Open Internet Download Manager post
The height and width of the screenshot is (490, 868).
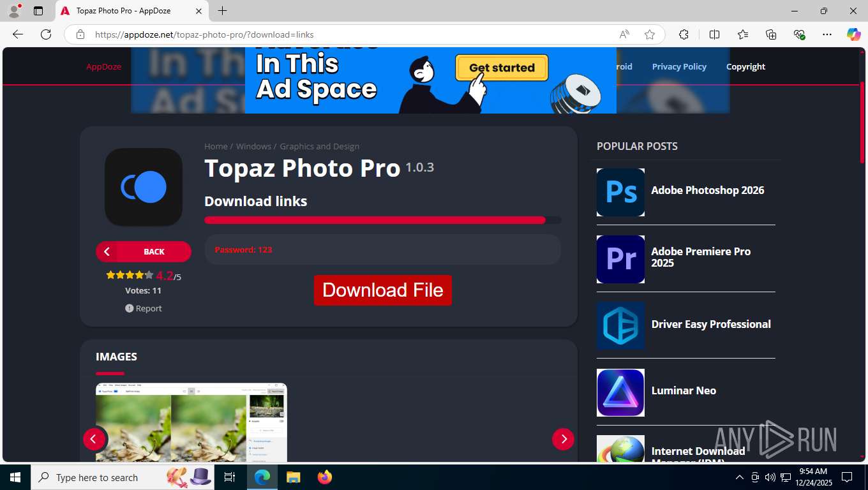pyautogui.click(x=698, y=454)
